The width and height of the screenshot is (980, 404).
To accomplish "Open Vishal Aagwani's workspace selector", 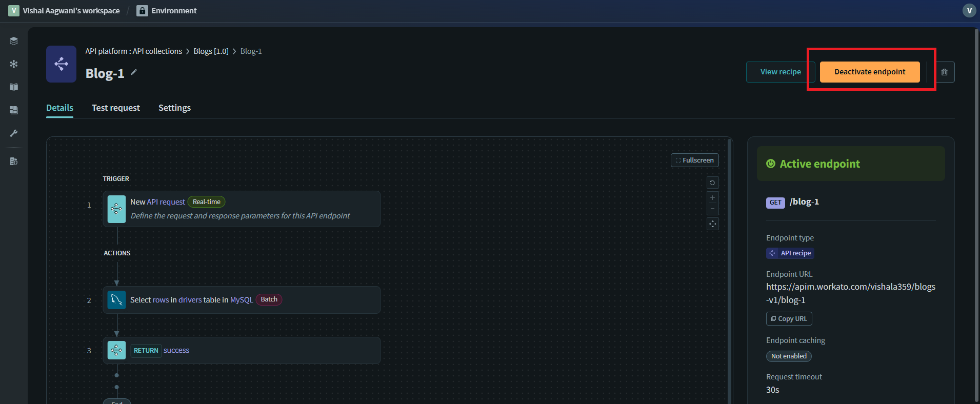I will 65,10.
